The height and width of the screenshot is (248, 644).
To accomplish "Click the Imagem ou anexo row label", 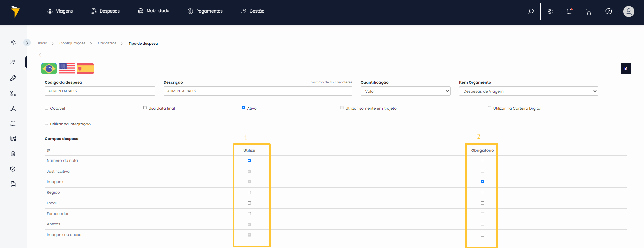I will pyautogui.click(x=64, y=235).
